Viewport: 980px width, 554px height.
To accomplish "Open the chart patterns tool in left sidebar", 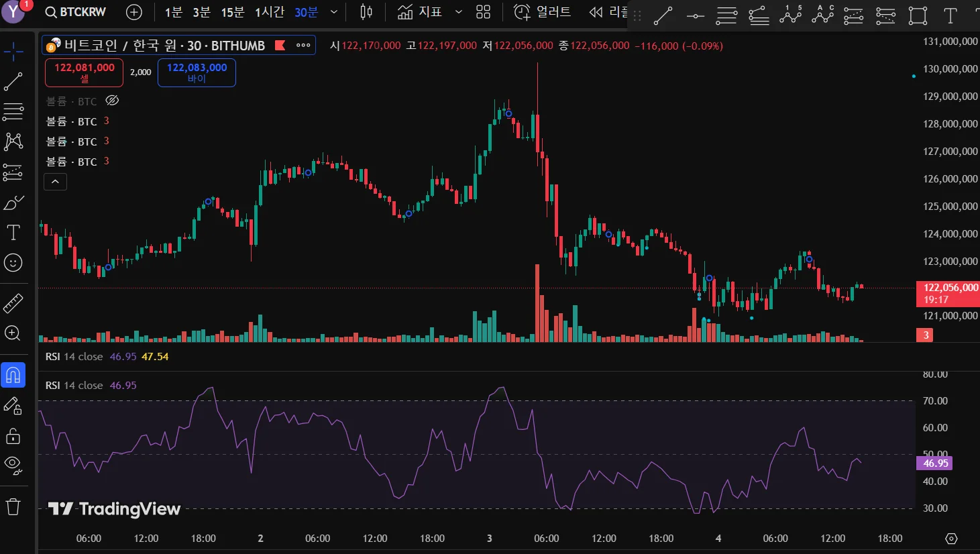I will [x=13, y=142].
